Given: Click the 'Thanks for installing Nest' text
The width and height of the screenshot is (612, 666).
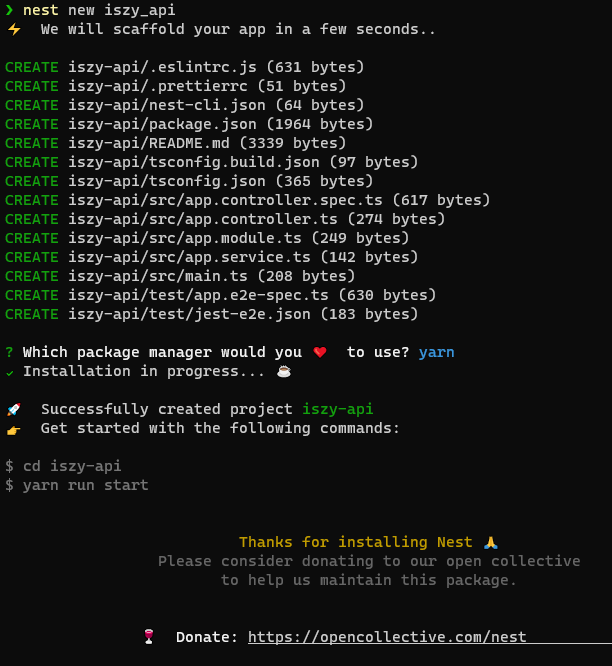Looking at the screenshot, I should point(355,542).
